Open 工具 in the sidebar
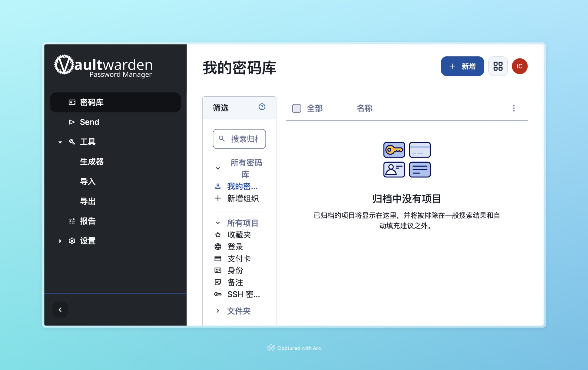Screen dimensions: 588x370 88,142
